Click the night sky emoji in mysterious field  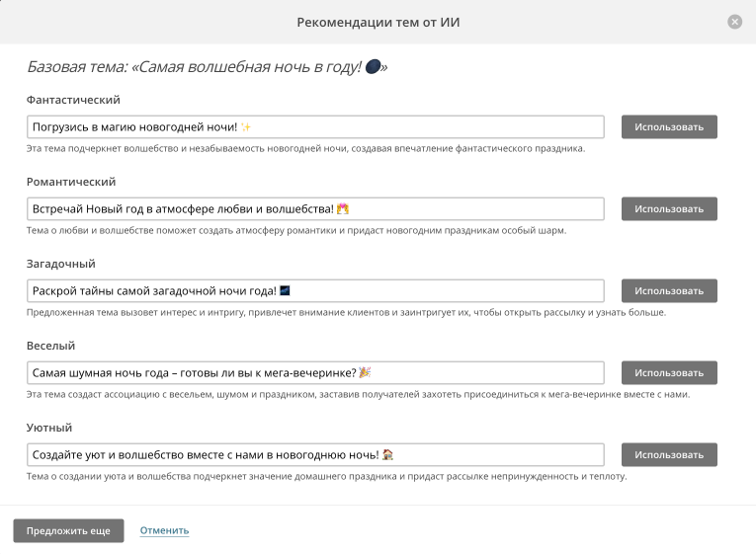click(x=285, y=290)
